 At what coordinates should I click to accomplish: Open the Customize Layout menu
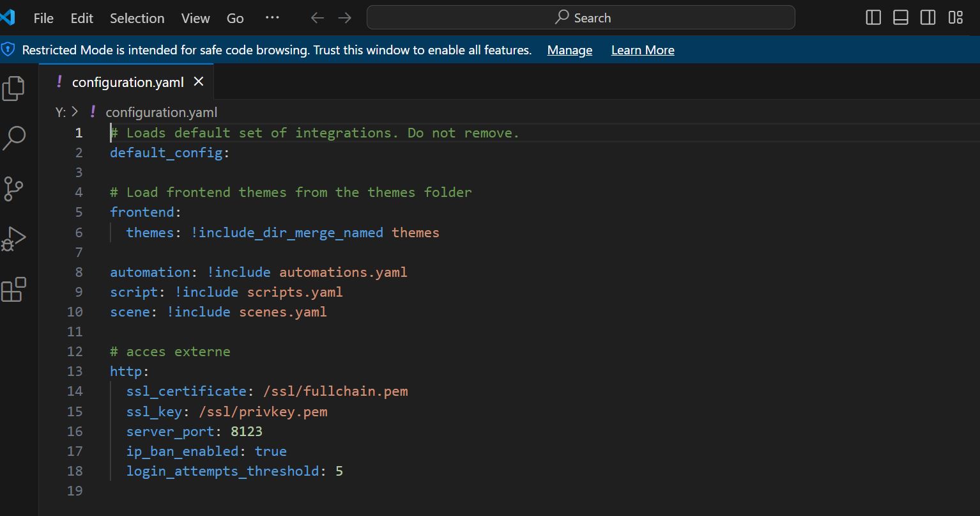(956, 18)
